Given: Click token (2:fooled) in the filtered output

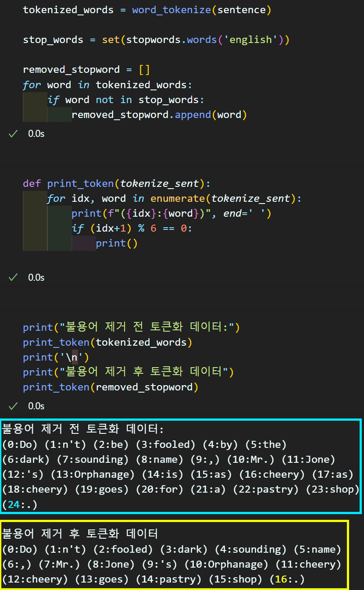Looking at the screenshot, I should pyautogui.click(x=123, y=549).
